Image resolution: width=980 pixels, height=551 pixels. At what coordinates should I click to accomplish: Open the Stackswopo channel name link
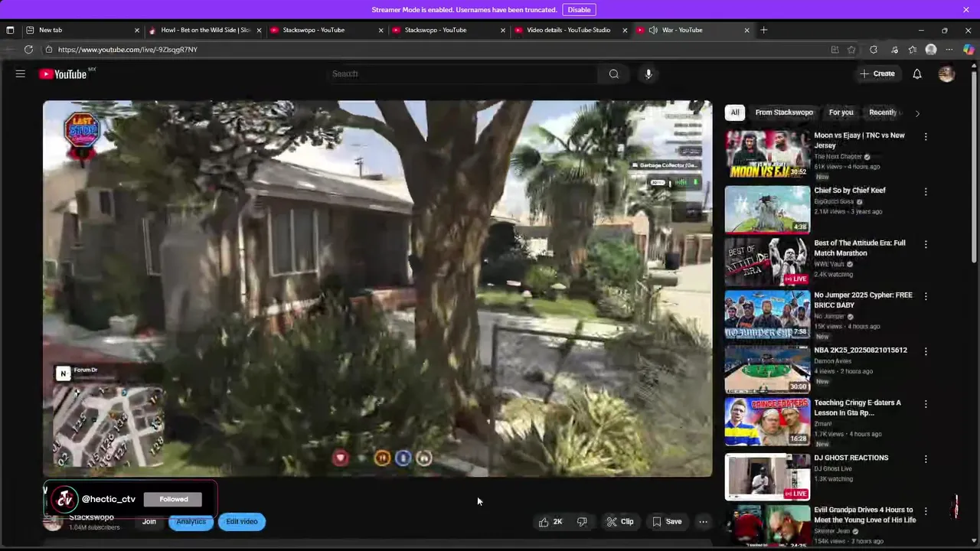pos(91,518)
